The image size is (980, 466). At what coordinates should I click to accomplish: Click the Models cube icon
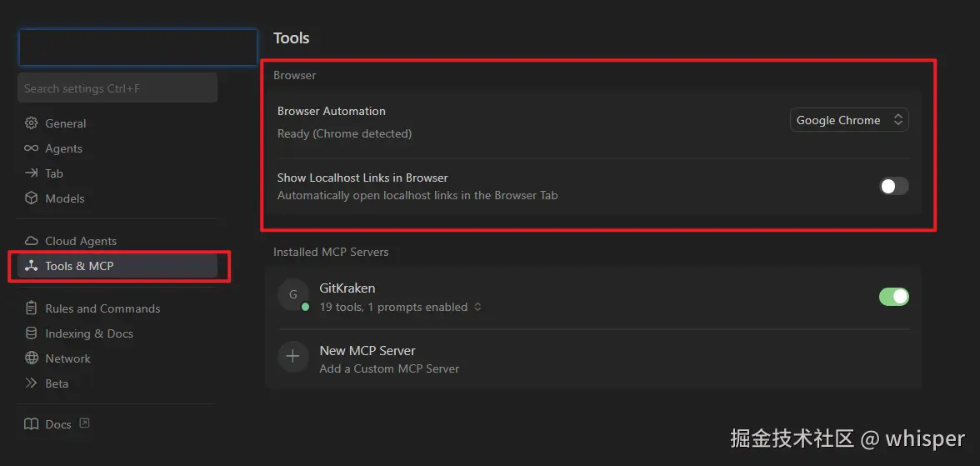coord(32,198)
